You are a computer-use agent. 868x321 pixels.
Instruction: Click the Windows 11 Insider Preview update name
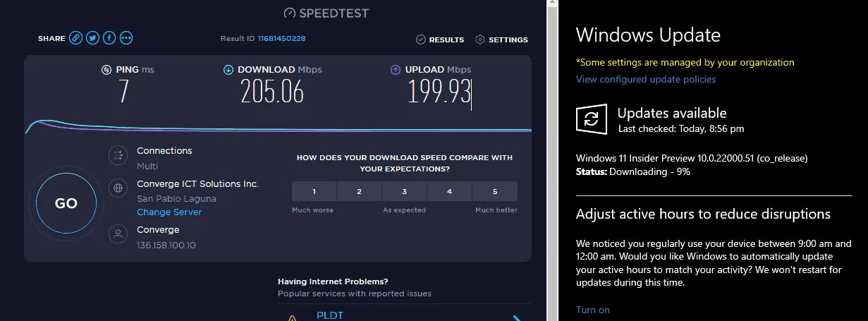pyautogui.click(x=692, y=158)
